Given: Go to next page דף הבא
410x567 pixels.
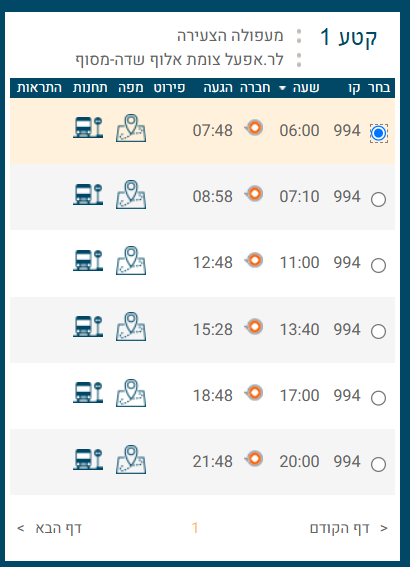Looking at the screenshot, I should pyautogui.click(x=49, y=528).
